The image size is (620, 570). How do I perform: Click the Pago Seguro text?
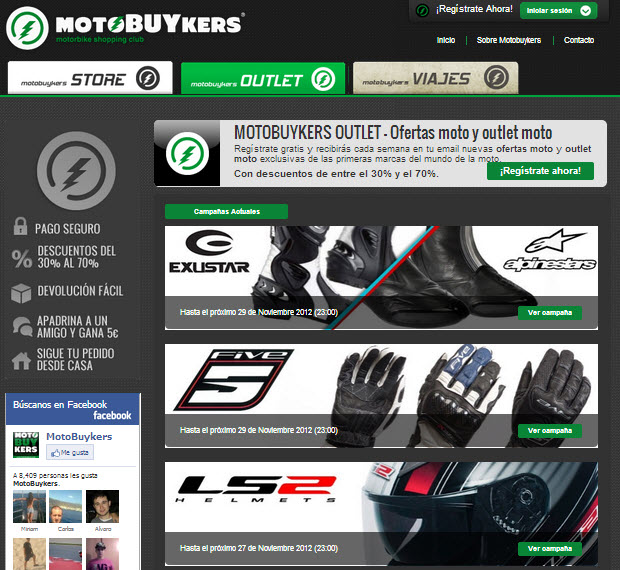coord(68,229)
